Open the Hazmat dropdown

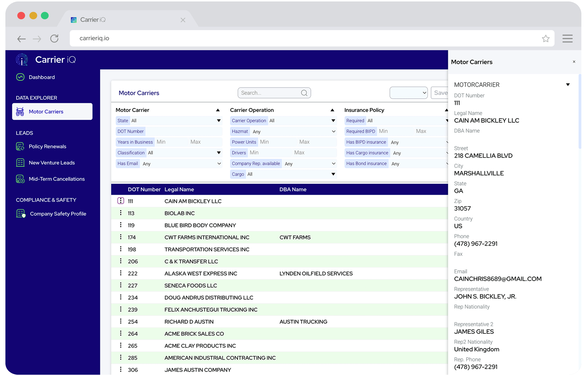coord(333,132)
